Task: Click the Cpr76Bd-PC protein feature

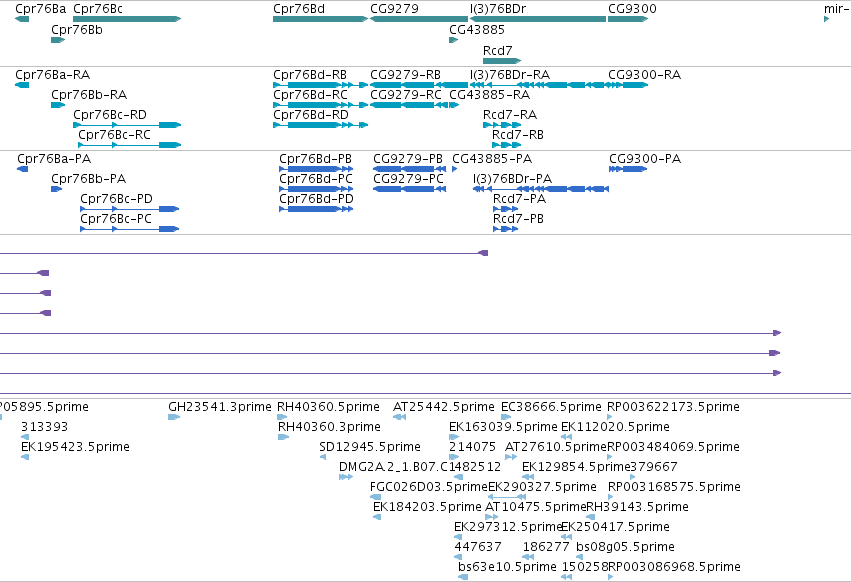Action: tap(316, 189)
